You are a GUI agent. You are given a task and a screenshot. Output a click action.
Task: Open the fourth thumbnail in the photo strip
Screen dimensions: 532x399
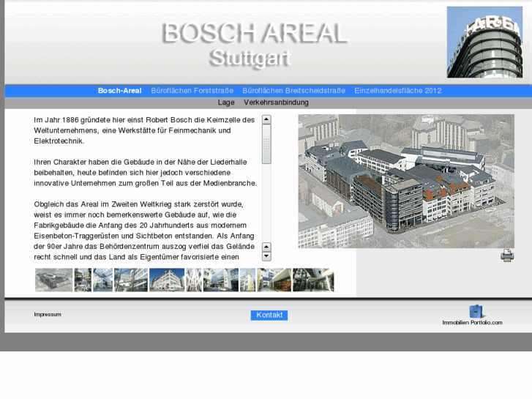click(131, 280)
